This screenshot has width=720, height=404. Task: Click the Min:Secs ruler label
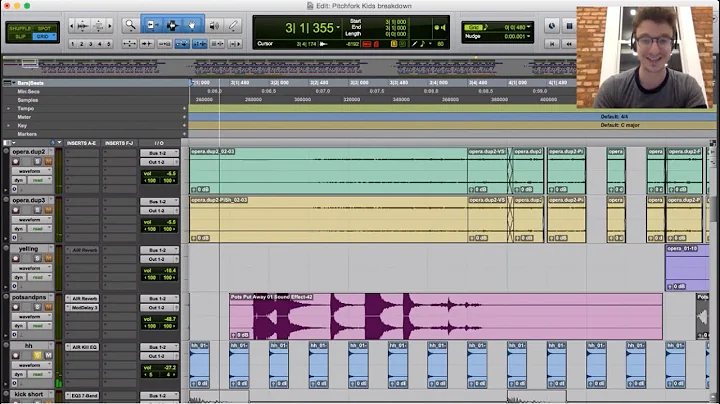tap(28, 91)
